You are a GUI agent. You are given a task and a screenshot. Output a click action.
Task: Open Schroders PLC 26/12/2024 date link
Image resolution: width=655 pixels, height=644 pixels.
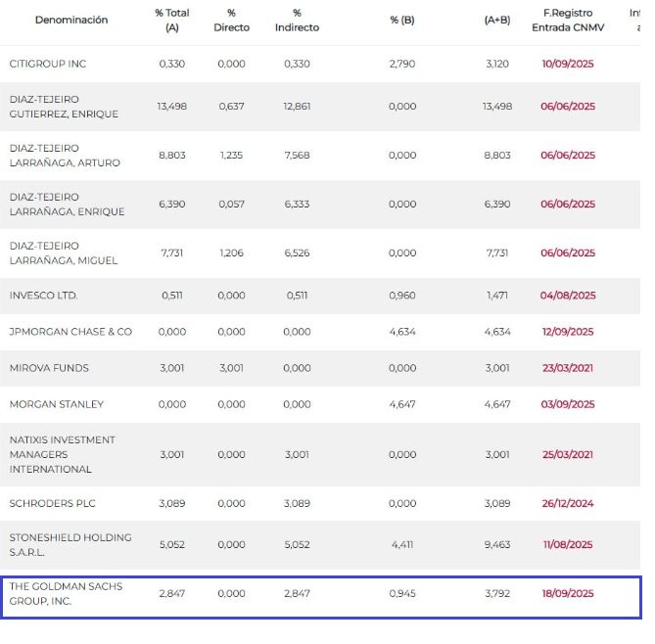tap(567, 504)
